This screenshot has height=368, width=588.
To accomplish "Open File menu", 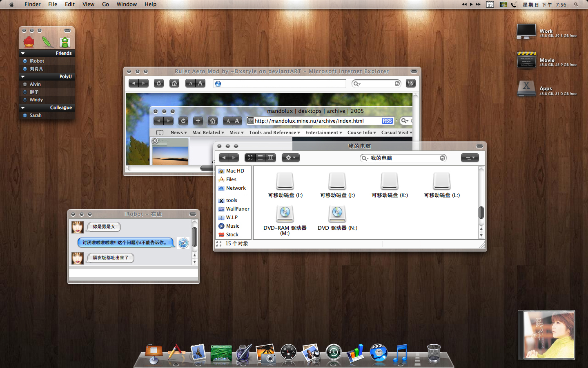I will click(53, 4).
